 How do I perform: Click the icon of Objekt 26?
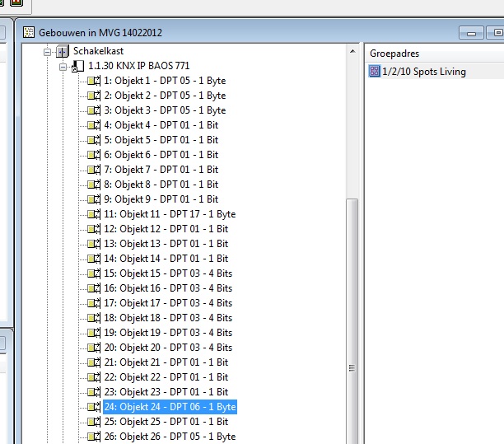94,437
